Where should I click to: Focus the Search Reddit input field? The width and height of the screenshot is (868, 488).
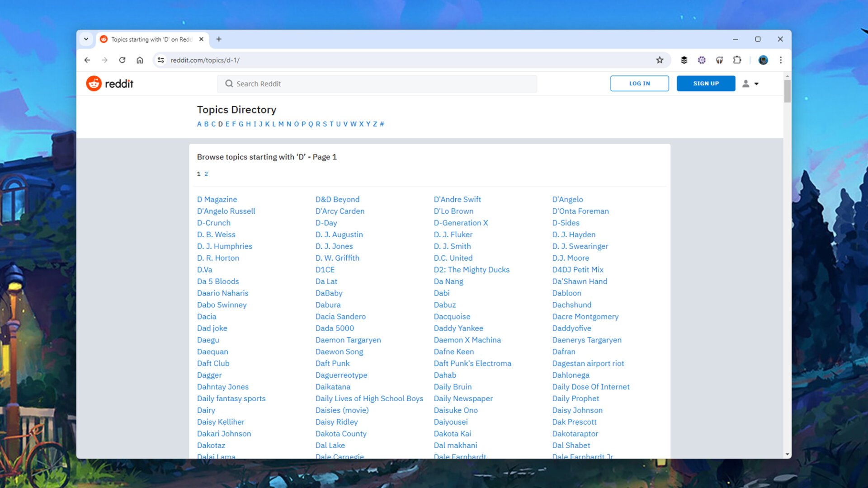coord(377,84)
